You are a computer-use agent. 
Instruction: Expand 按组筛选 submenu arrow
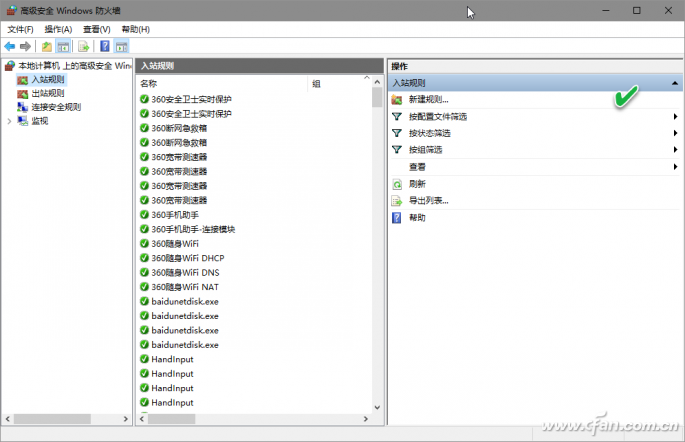[675, 150]
